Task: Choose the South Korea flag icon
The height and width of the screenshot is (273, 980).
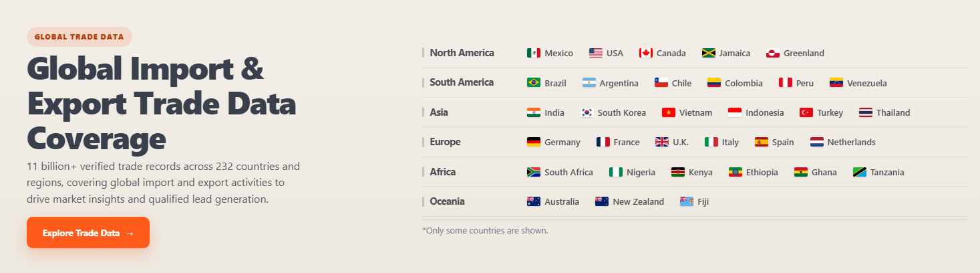Action: point(587,112)
